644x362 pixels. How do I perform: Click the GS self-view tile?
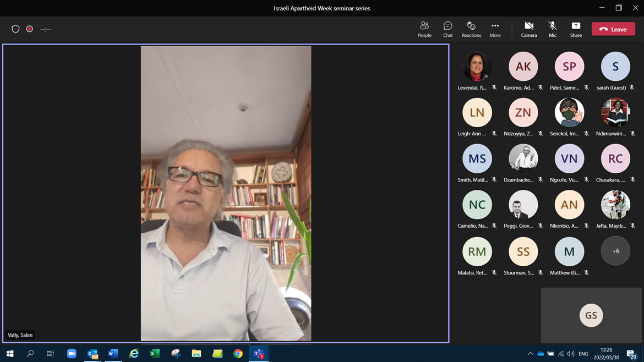pyautogui.click(x=591, y=315)
